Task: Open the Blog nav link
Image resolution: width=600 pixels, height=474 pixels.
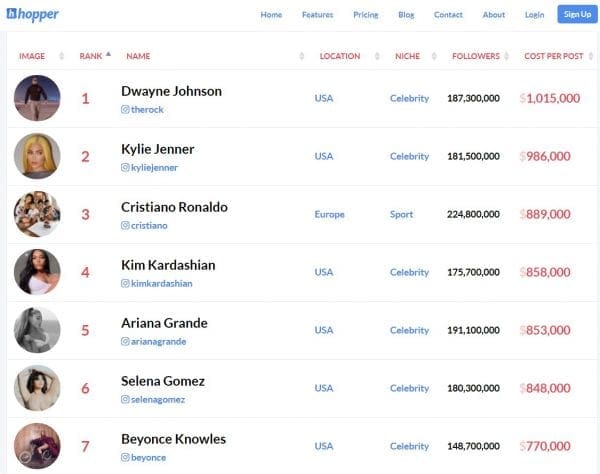Action: (406, 15)
